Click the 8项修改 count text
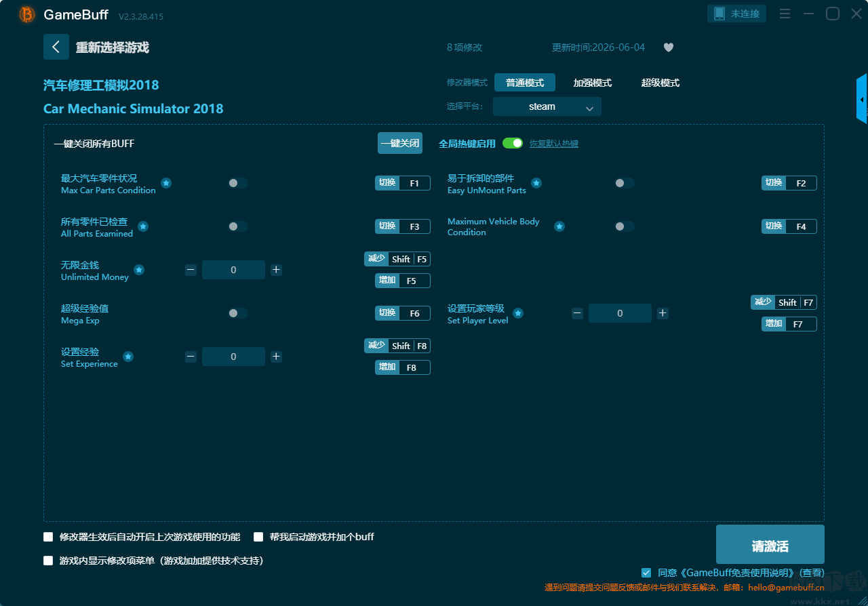The width and height of the screenshot is (868, 606). pos(465,47)
